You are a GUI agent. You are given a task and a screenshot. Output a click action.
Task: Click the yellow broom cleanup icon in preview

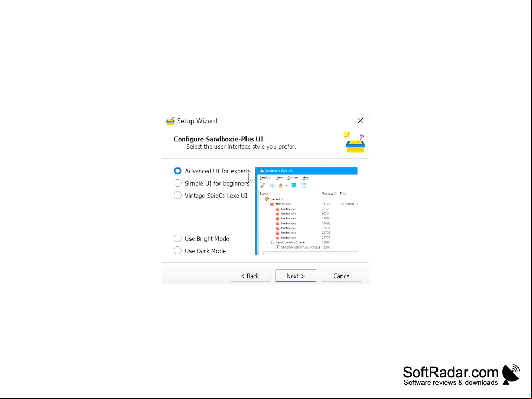pos(281,185)
